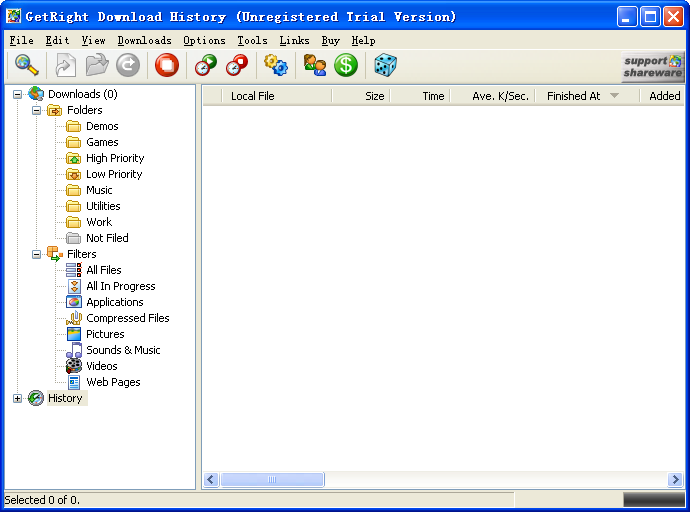Select the Folders tree item
The height and width of the screenshot is (512, 690).
point(84,110)
